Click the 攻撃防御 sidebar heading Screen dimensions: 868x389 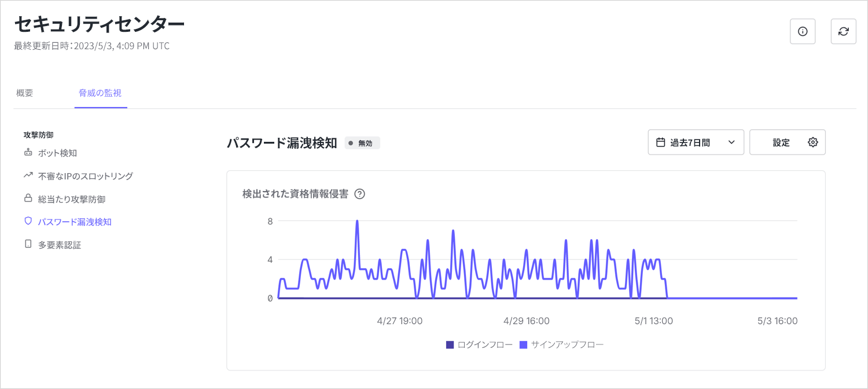click(38, 134)
